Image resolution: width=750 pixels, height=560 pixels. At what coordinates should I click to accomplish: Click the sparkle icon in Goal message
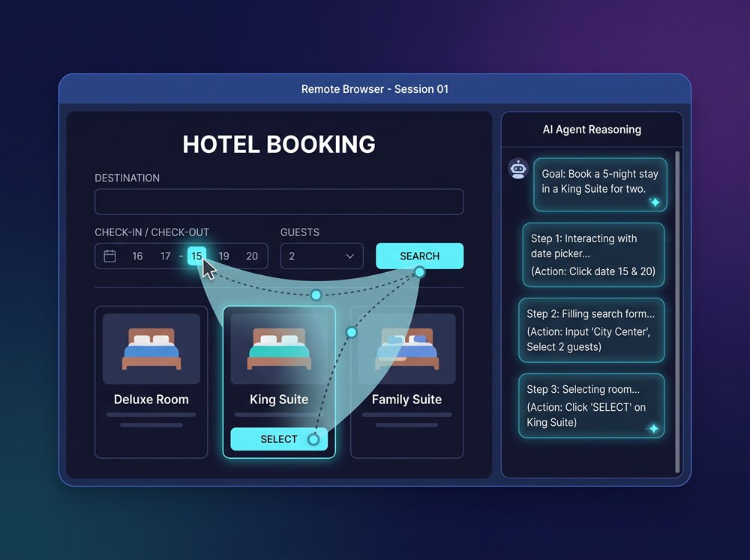tap(655, 202)
